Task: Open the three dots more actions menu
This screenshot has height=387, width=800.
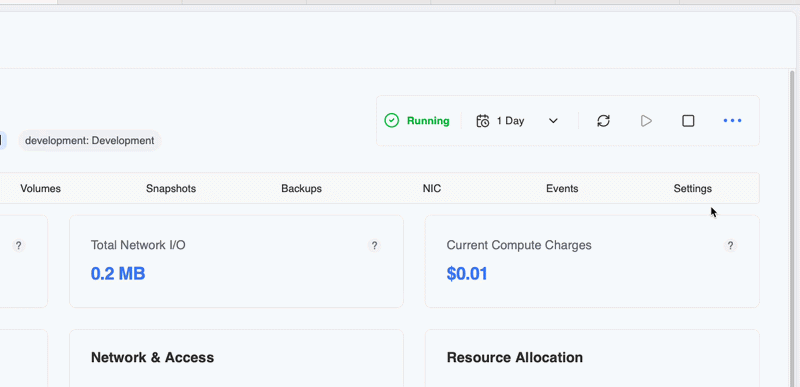Action: [732, 121]
